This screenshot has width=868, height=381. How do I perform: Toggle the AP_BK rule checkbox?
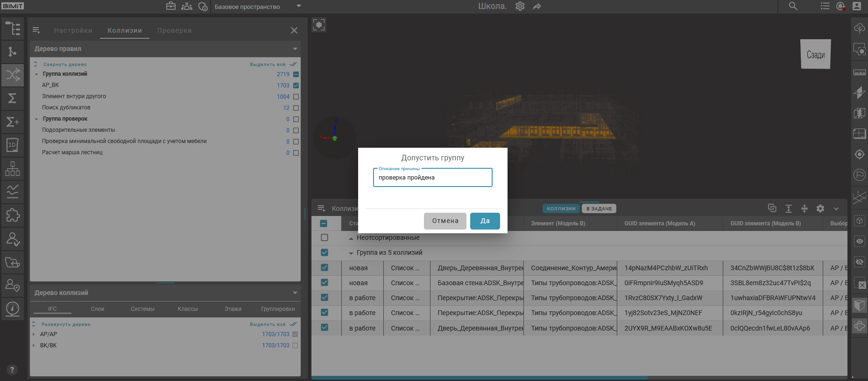296,86
